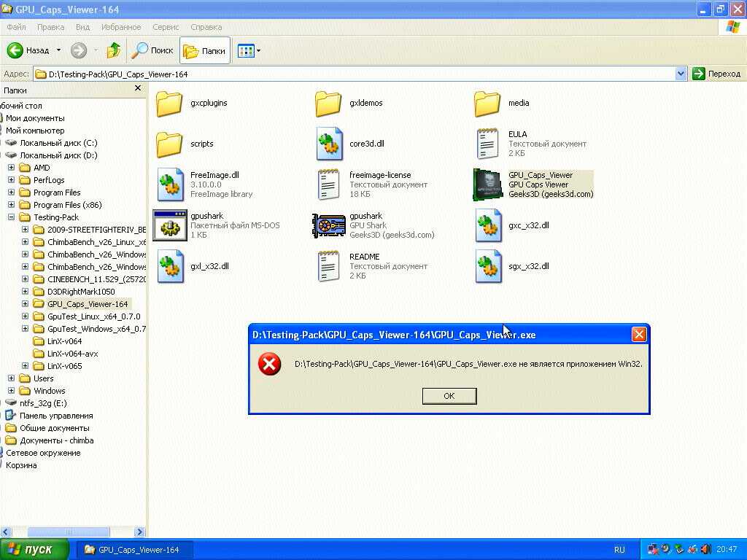Click the Переход go button

pos(716,74)
